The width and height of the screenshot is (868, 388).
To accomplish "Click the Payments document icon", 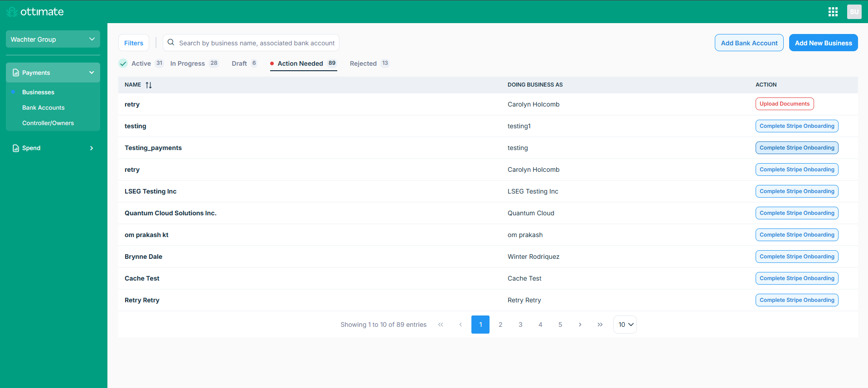I will click(x=16, y=73).
